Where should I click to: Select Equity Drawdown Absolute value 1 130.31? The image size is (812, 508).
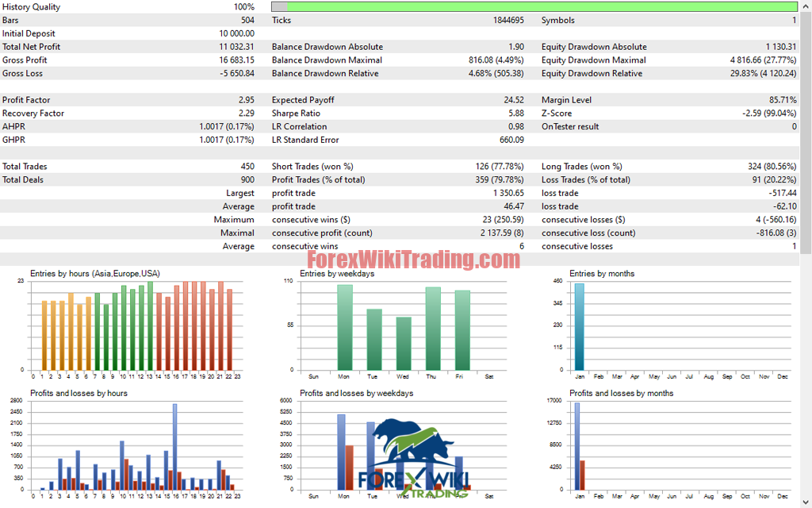[781, 47]
